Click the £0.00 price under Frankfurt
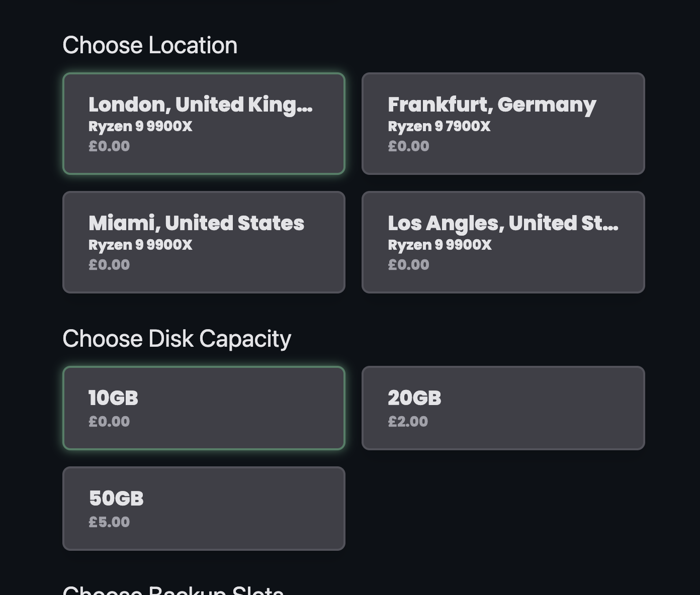The width and height of the screenshot is (700, 595). 409,146
